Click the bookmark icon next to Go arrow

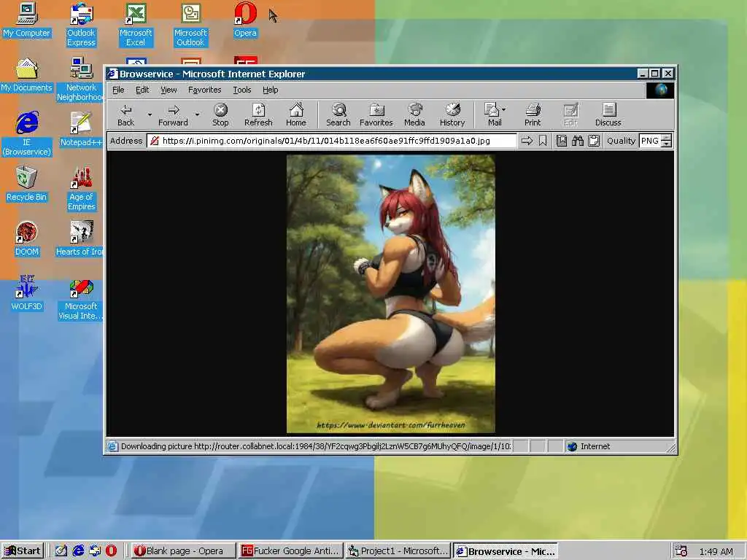point(543,141)
